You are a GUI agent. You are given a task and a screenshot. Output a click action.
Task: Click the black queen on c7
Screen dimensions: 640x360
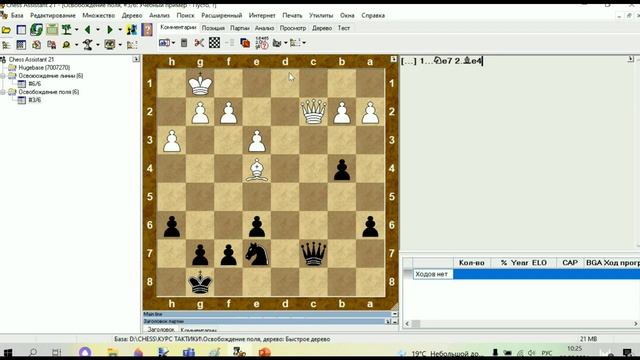pos(313,253)
